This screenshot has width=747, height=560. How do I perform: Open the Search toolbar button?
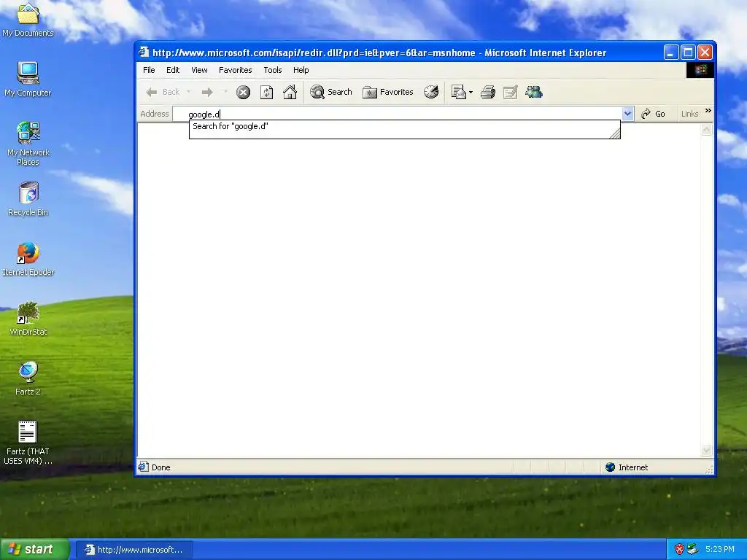pyautogui.click(x=331, y=92)
